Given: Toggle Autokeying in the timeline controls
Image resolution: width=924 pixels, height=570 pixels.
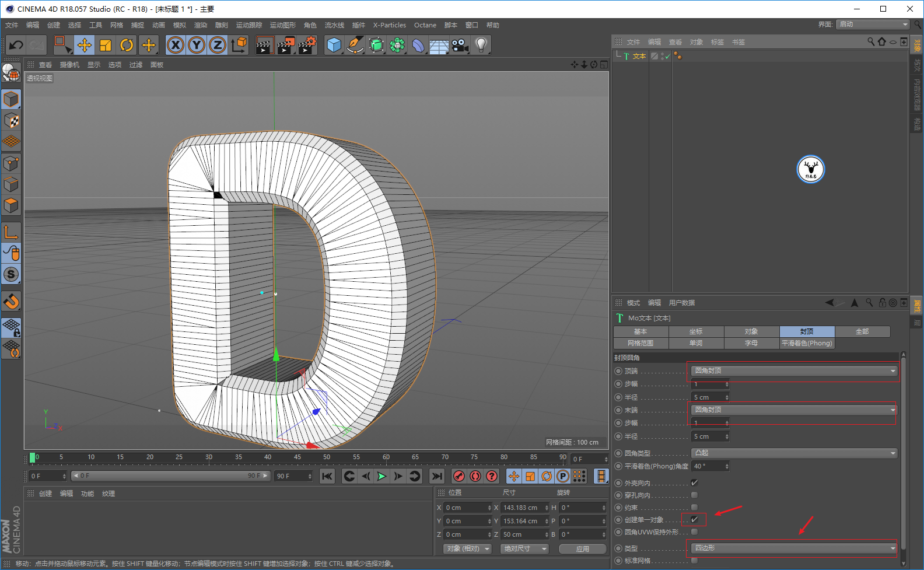Looking at the screenshot, I should (475, 476).
